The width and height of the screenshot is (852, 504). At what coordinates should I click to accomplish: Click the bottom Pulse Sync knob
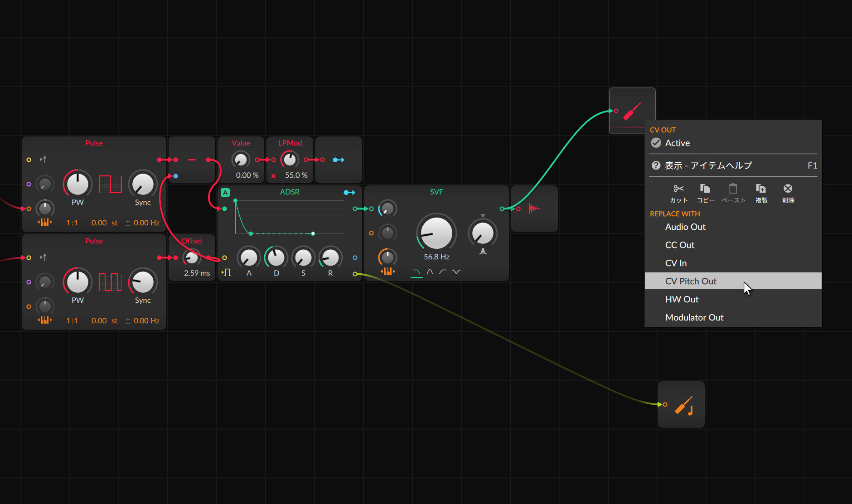pos(143,282)
